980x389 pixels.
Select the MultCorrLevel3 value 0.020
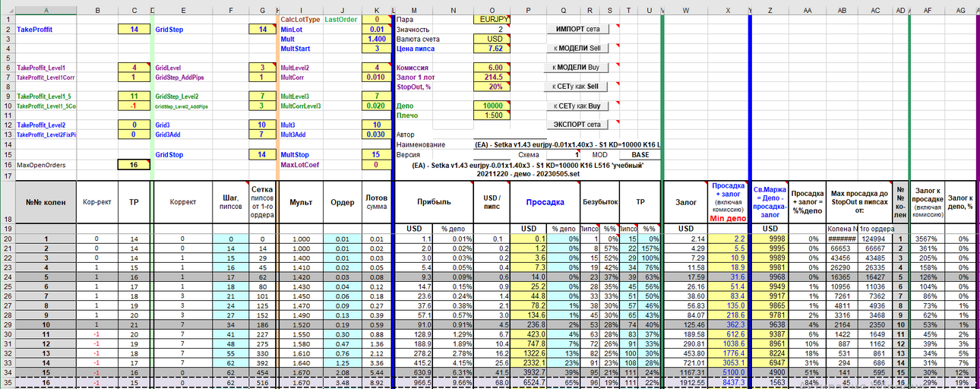[375, 106]
